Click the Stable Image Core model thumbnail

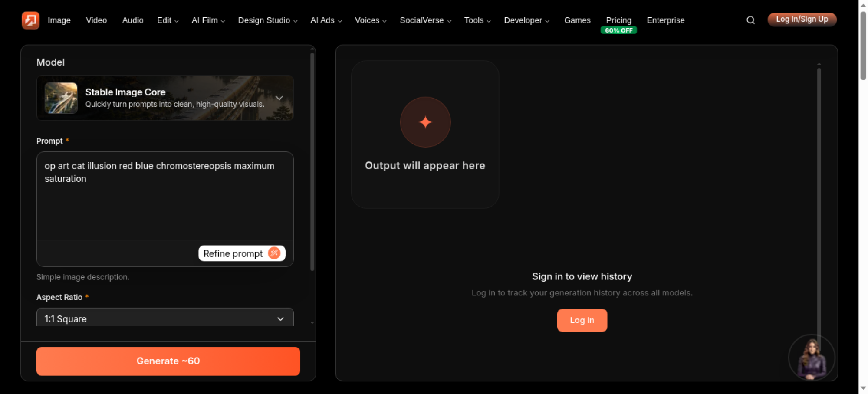(x=61, y=98)
